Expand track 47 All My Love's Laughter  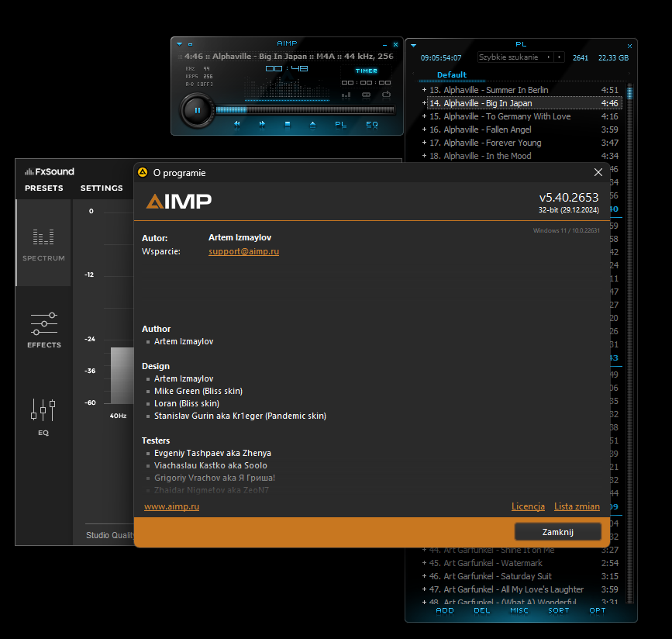tap(424, 589)
